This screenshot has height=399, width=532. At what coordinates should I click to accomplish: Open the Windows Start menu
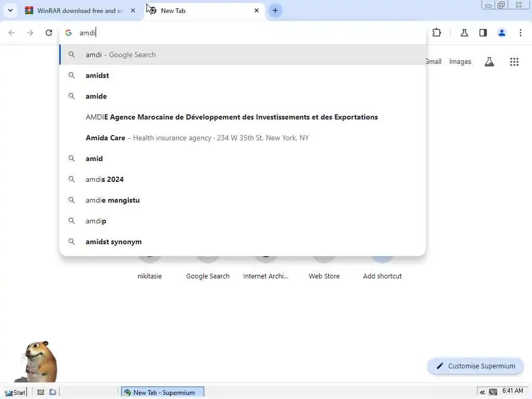coord(15,393)
